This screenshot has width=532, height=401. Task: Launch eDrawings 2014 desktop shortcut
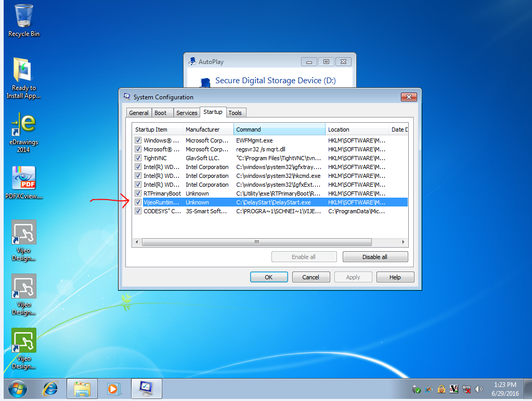coord(23,132)
